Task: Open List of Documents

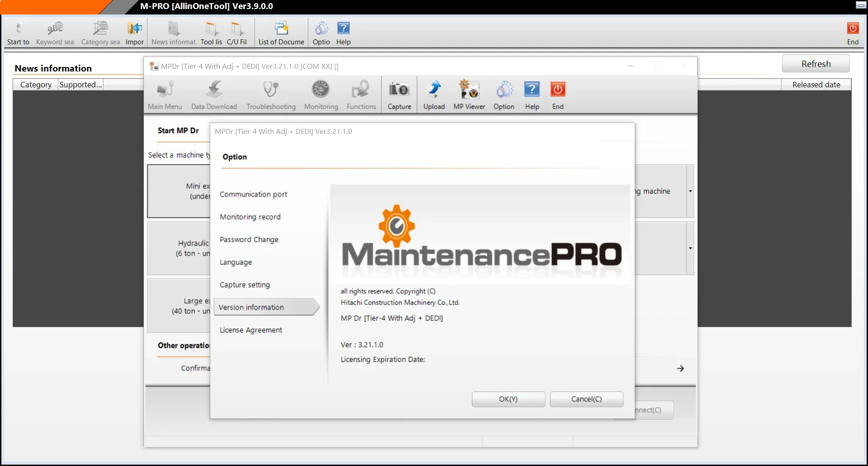Action: (281, 32)
